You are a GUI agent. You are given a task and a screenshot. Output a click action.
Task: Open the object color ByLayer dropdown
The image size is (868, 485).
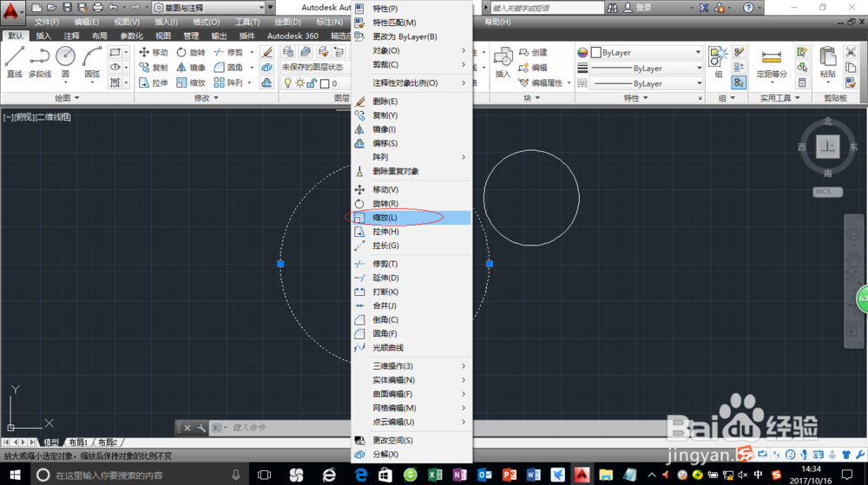point(647,53)
